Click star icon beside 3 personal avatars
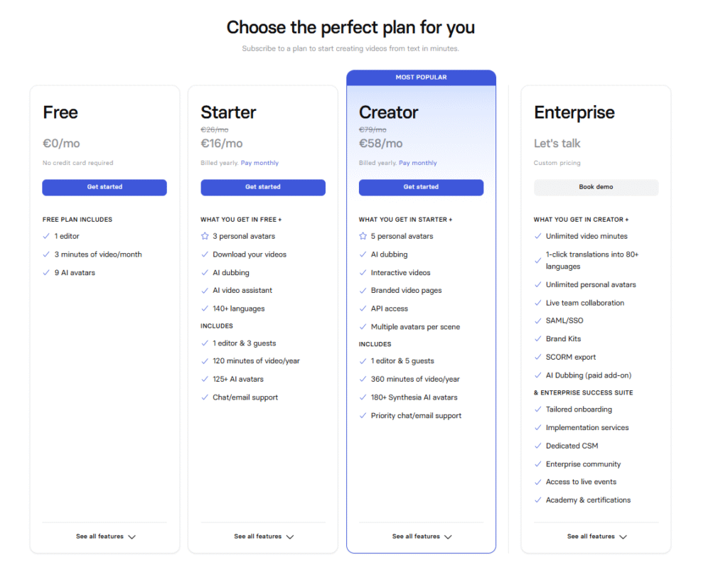The height and width of the screenshot is (568, 728). pos(205,236)
